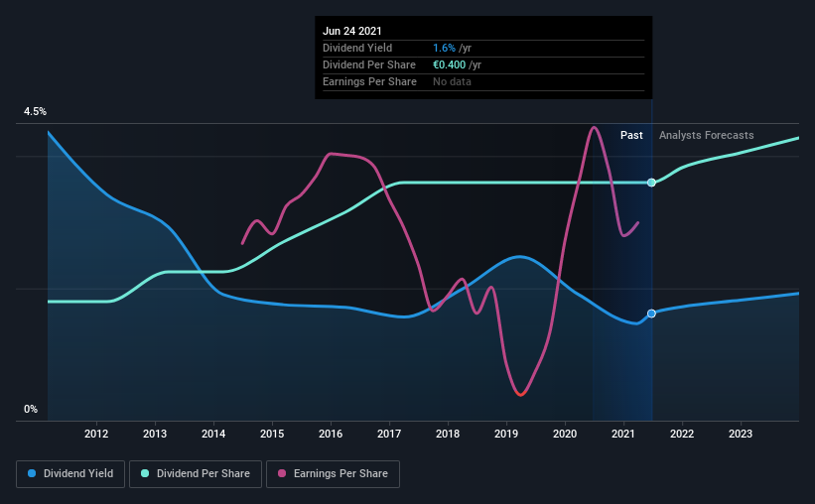Viewport: 815px width, 504px height.
Task: Click the teal Dividend Per Share legend dot
Action: (x=145, y=473)
